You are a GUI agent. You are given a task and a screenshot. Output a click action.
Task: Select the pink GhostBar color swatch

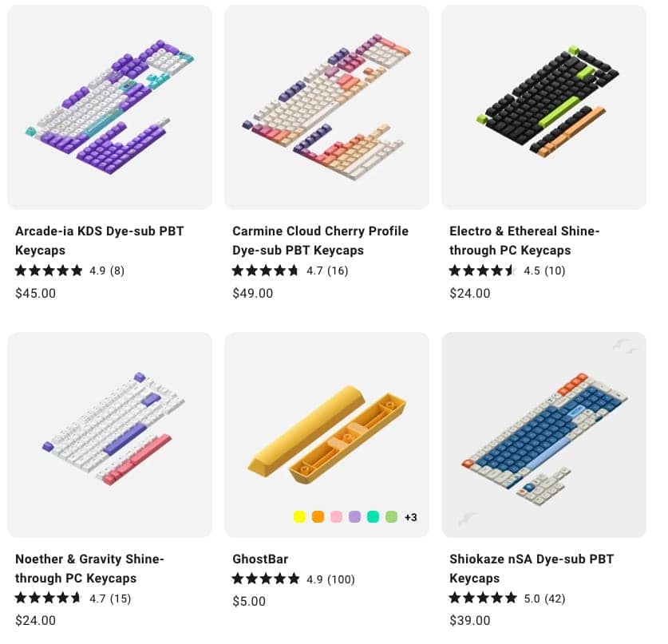[x=336, y=517]
